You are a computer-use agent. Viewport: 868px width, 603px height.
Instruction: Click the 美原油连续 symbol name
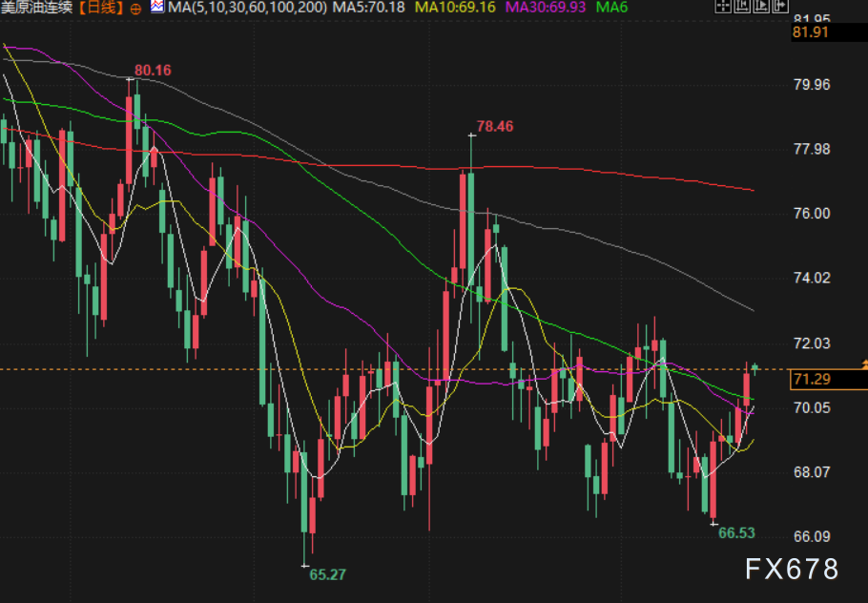click(37, 8)
